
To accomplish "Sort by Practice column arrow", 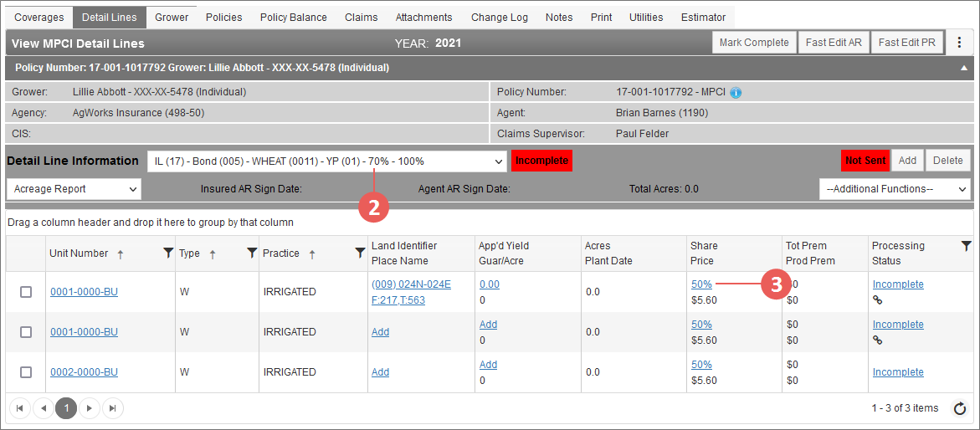I will (312, 253).
